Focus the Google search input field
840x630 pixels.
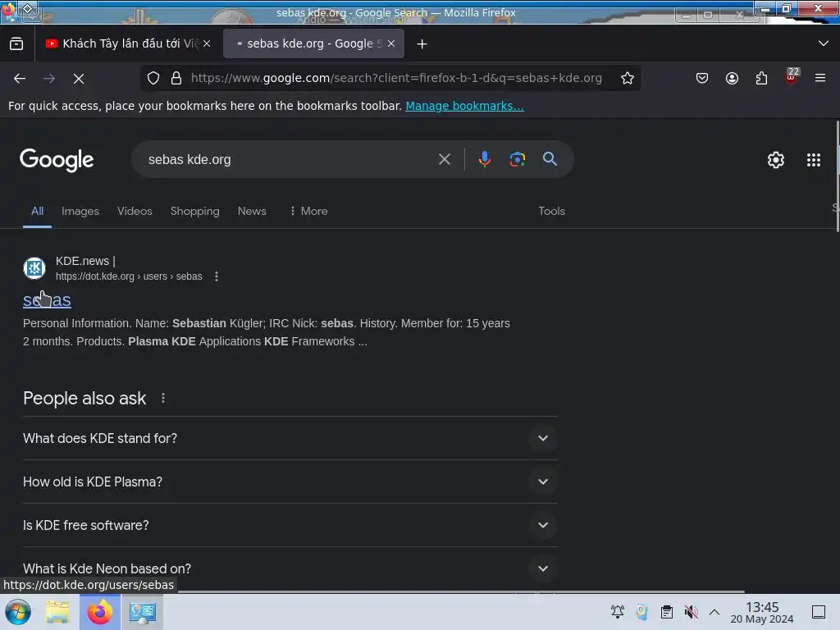290,159
